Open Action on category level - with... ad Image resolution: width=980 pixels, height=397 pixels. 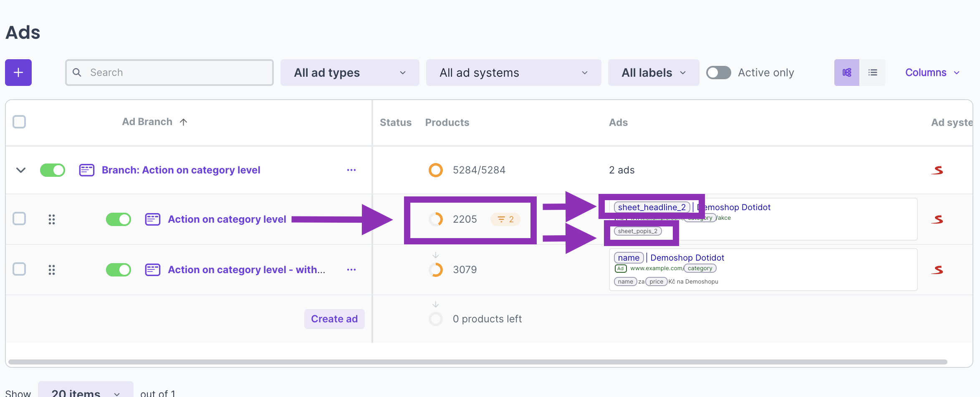coord(246,270)
